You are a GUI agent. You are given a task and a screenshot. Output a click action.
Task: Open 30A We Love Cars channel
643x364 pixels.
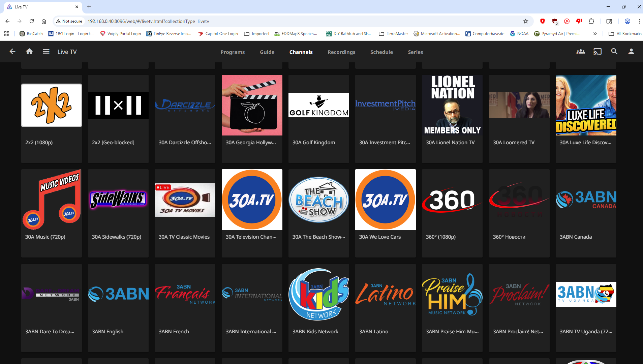[386, 213]
